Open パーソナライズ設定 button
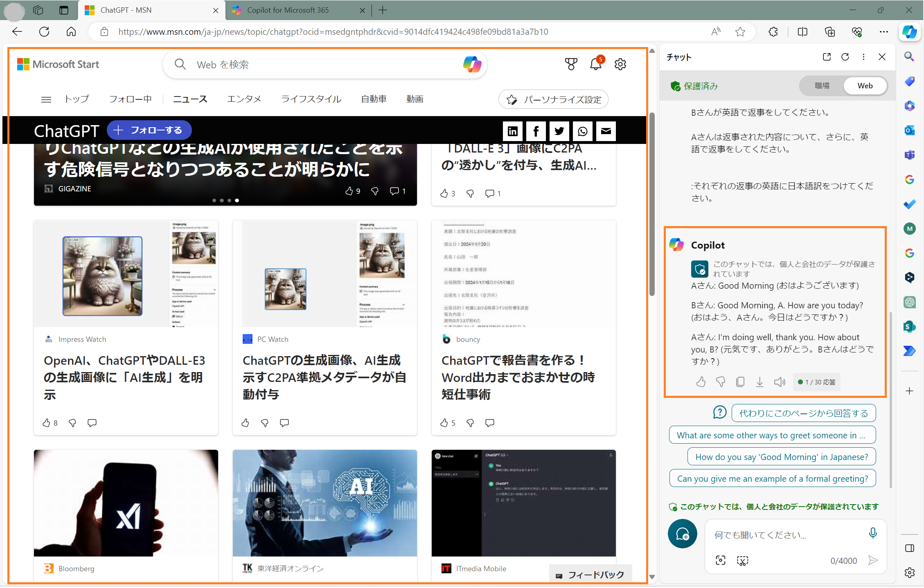The image size is (924, 588). 553,99
